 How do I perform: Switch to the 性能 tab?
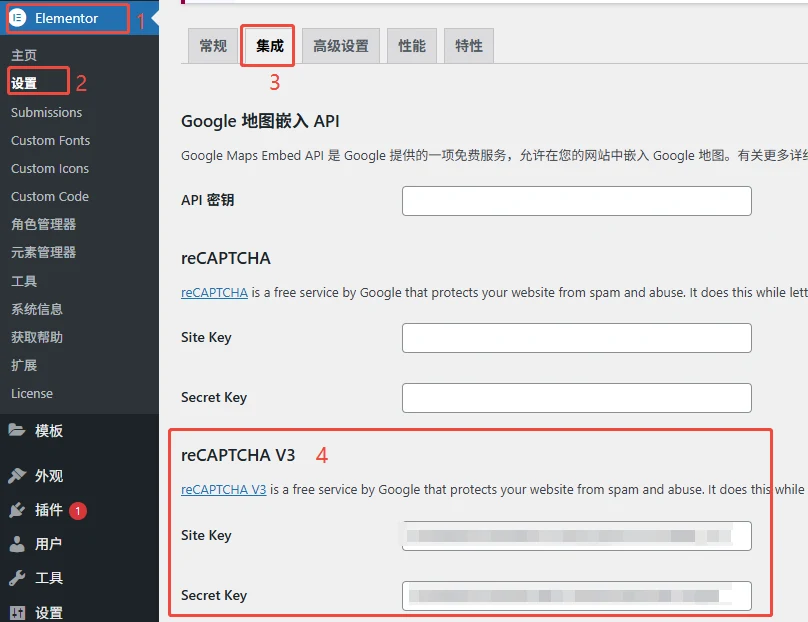[x=412, y=46]
